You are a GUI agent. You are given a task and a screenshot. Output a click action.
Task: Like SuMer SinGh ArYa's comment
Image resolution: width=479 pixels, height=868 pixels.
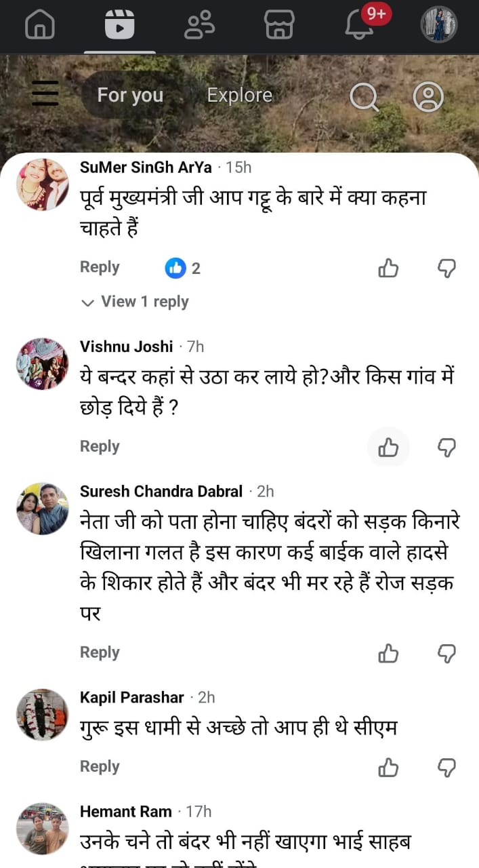388,269
